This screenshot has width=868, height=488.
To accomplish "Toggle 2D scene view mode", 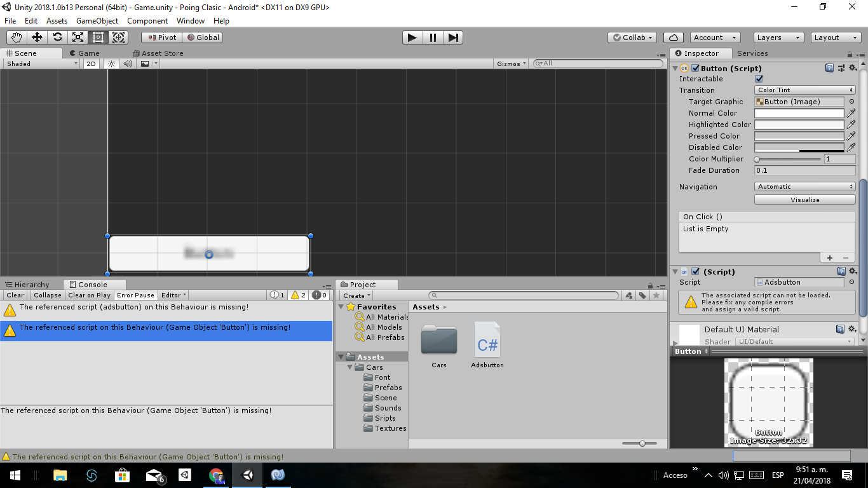I will click(x=92, y=64).
